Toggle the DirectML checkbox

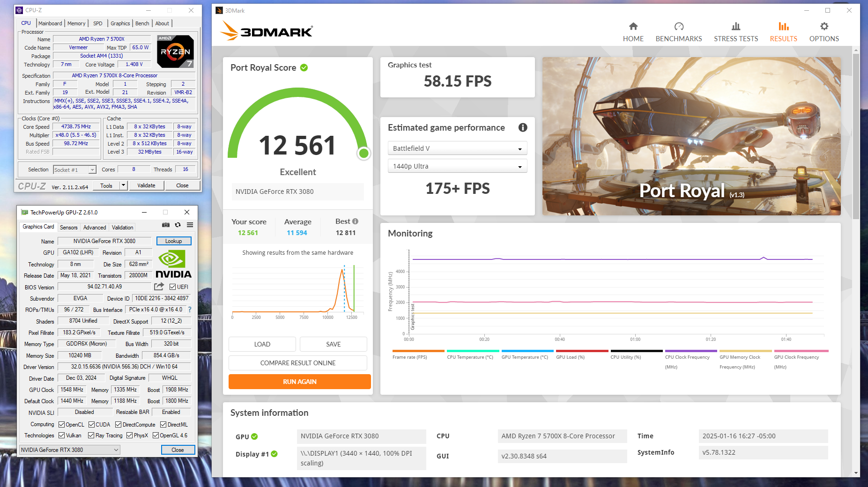coord(163,425)
